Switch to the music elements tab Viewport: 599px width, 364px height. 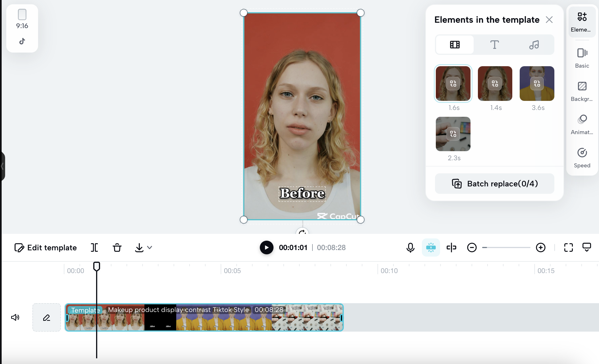tap(534, 45)
